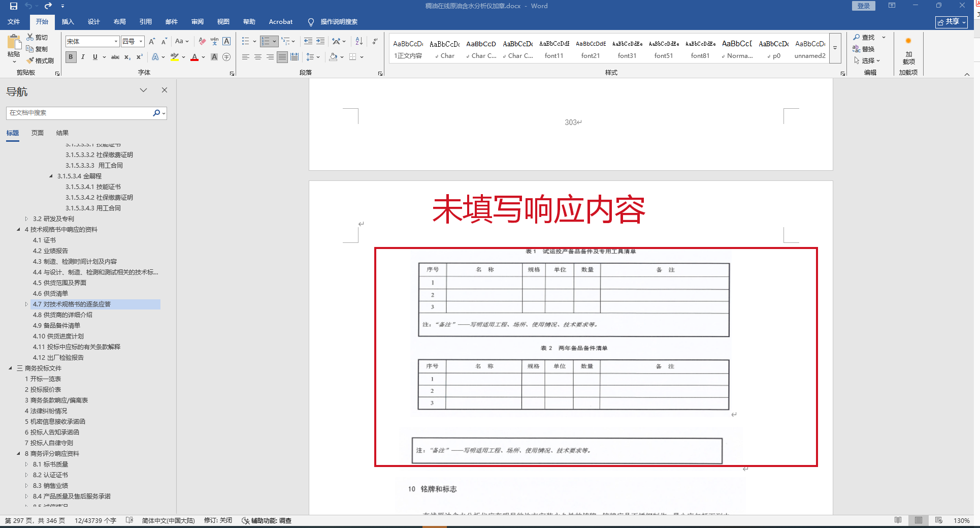Click the 粘贴 paste clipboard icon
This screenshot has height=528, width=980.
tap(14, 43)
